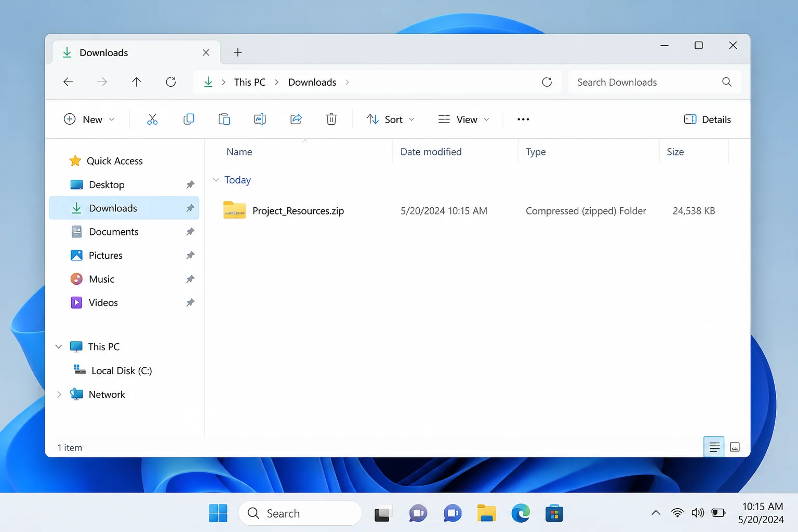Sort by the Name column header
This screenshot has height=532, width=798.
click(x=239, y=152)
